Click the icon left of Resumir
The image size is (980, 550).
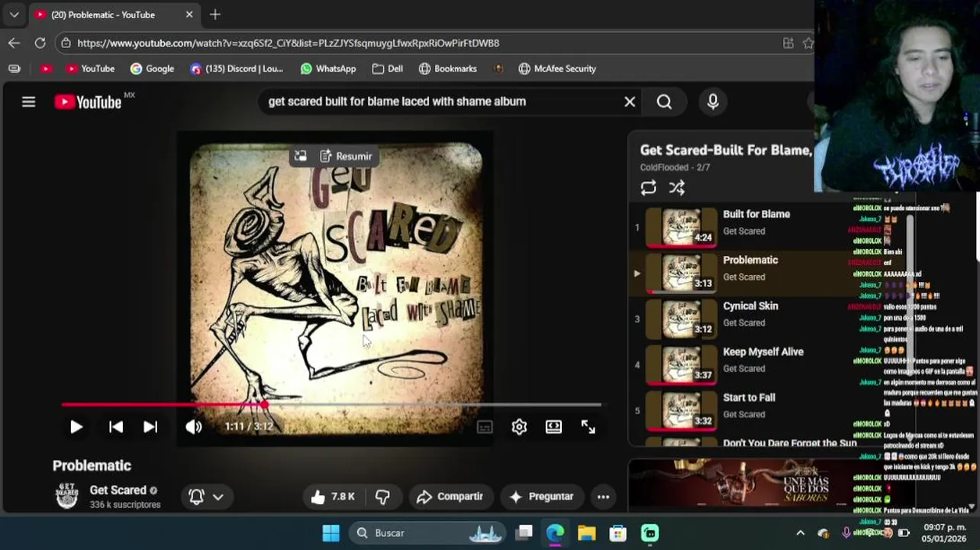301,156
